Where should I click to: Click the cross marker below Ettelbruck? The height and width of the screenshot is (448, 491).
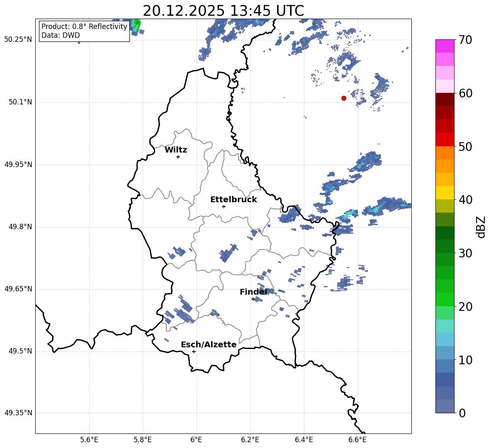pos(224,206)
